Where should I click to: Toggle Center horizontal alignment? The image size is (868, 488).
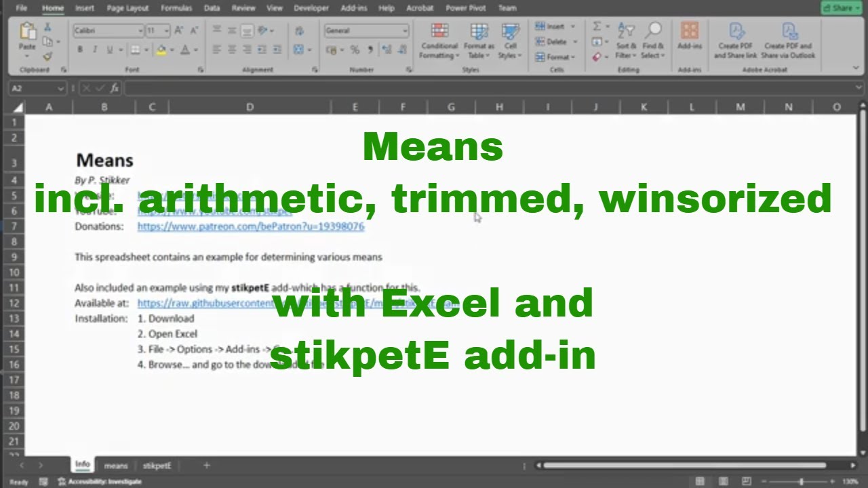point(232,50)
